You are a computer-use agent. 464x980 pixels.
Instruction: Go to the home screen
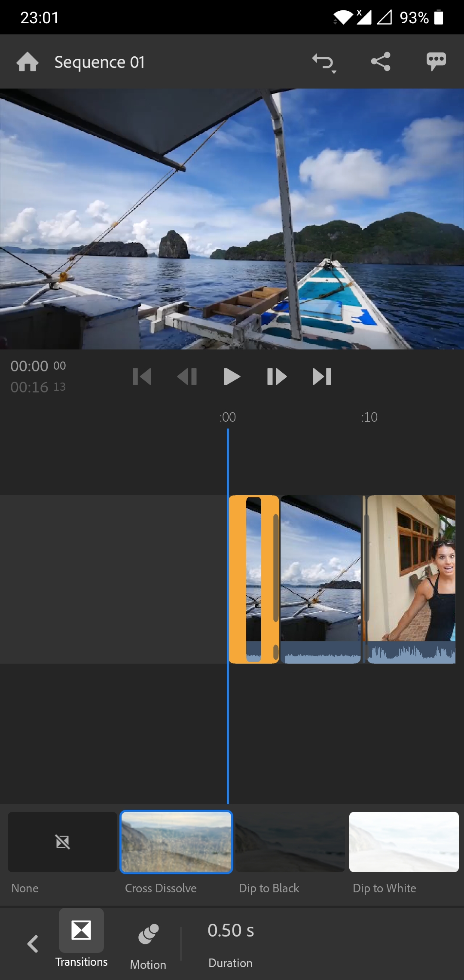[x=27, y=62]
